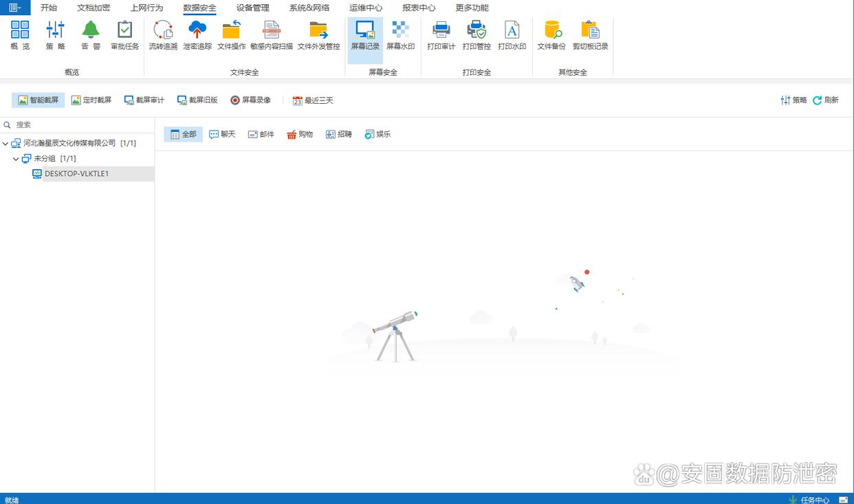Screen dimensions: 854x504
Task: Open the 告警 alert bell icon
Action: click(x=91, y=36)
